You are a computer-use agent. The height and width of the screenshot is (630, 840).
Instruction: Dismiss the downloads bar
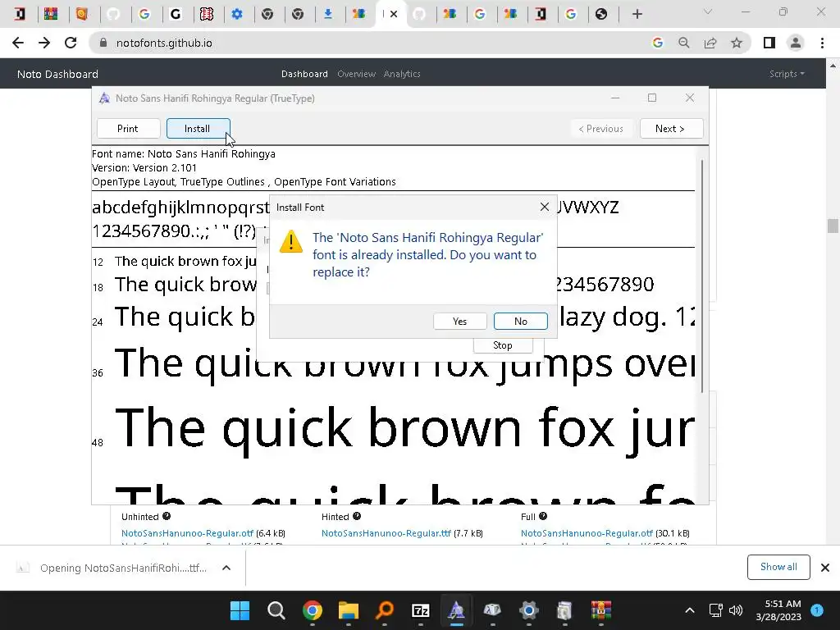click(x=825, y=568)
